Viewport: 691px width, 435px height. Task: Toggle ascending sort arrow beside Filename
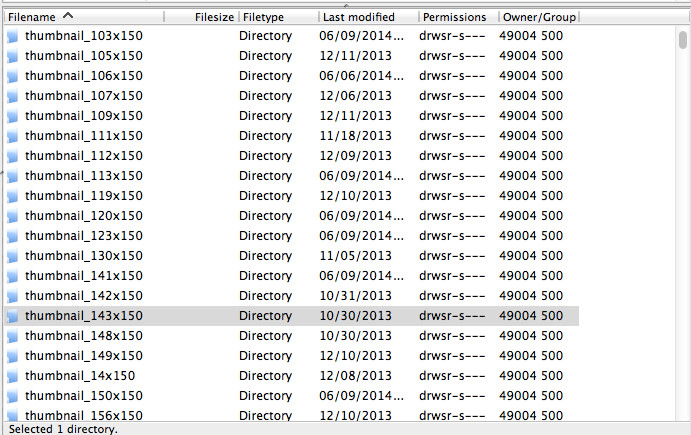pos(68,16)
